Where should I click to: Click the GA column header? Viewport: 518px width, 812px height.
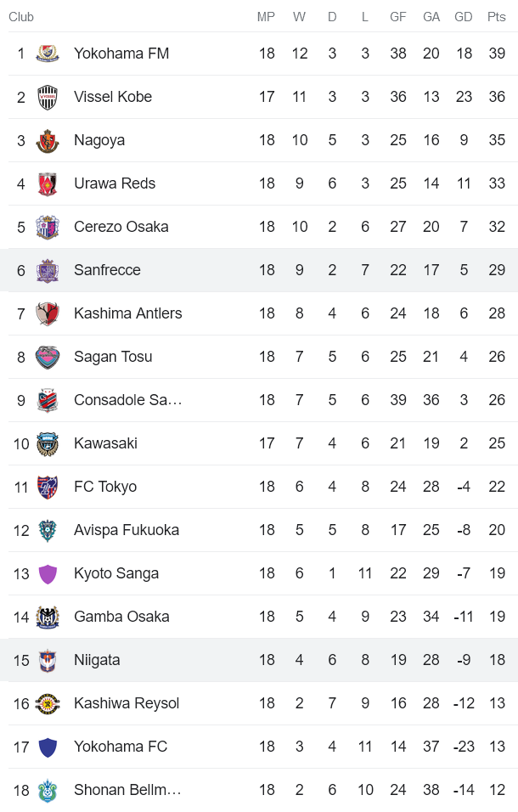tap(431, 16)
